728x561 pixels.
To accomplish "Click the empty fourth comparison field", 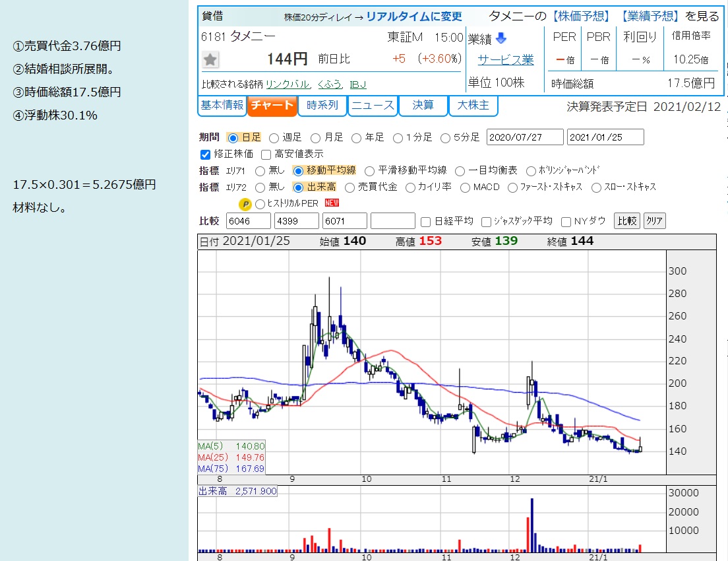I will (x=393, y=221).
